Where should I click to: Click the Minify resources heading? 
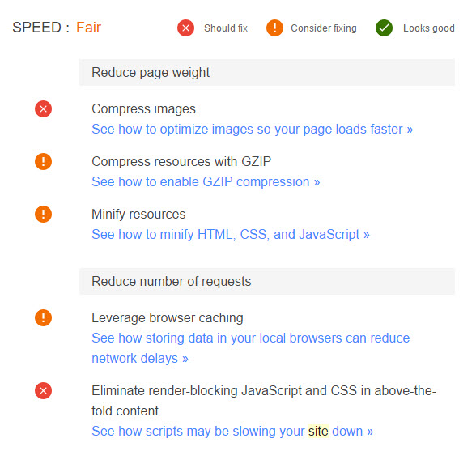pyautogui.click(x=138, y=214)
